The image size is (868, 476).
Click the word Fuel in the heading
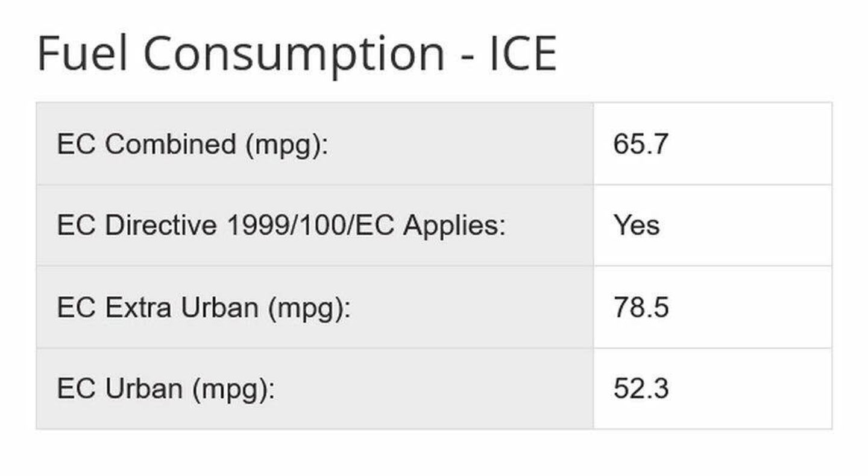point(83,54)
